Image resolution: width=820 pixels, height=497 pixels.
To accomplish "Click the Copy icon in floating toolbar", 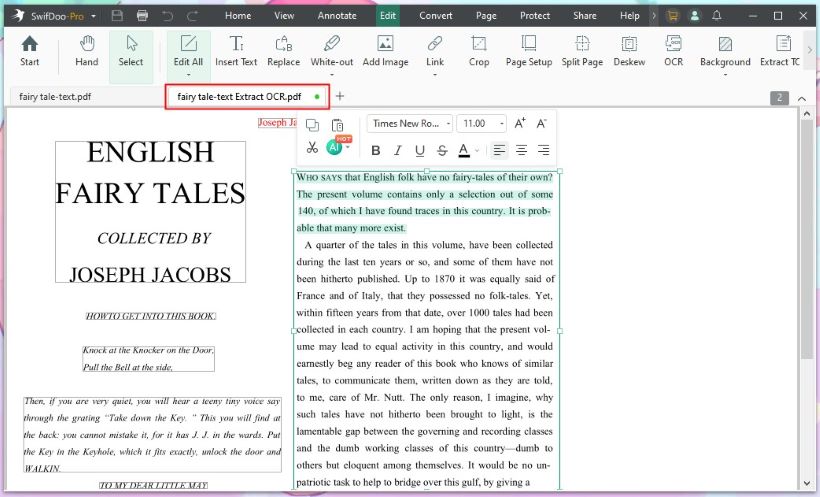I will (312, 125).
